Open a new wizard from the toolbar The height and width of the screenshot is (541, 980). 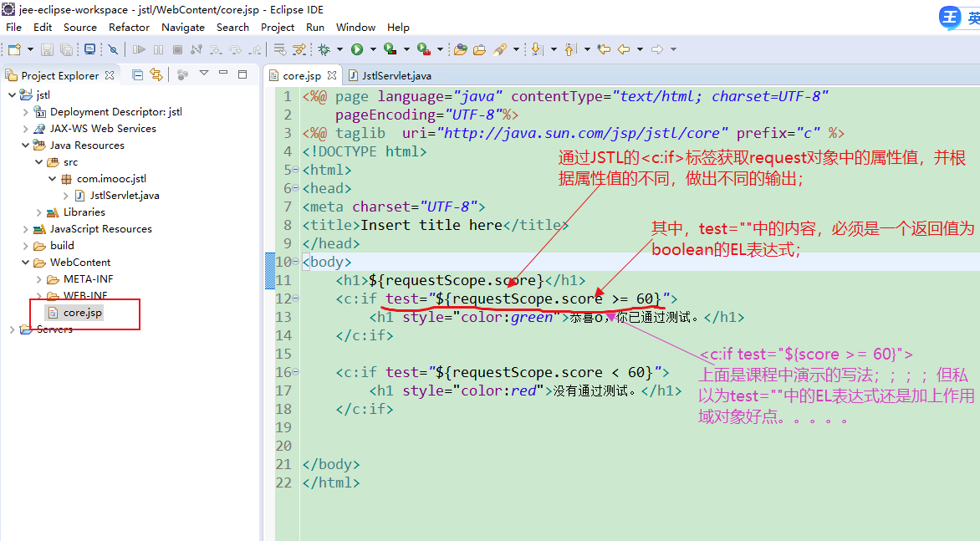pos(13,48)
